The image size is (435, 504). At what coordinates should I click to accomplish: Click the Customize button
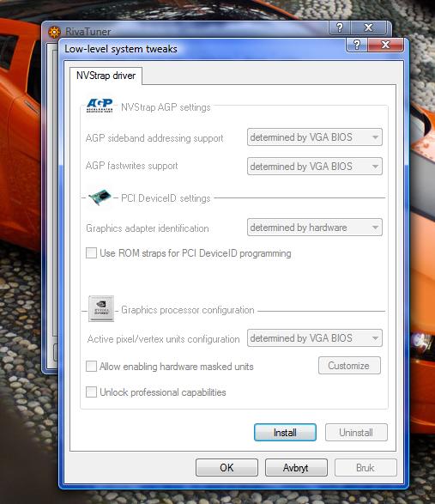tap(349, 366)
